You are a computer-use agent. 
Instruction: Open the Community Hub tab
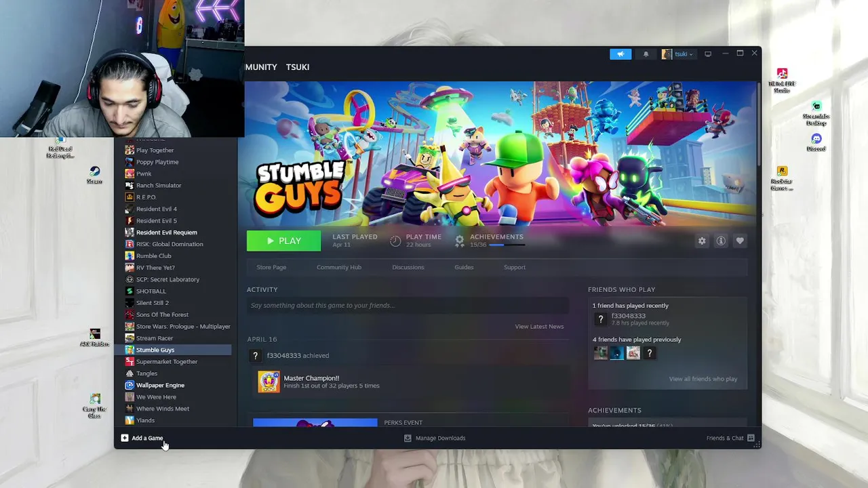(339, 267)
